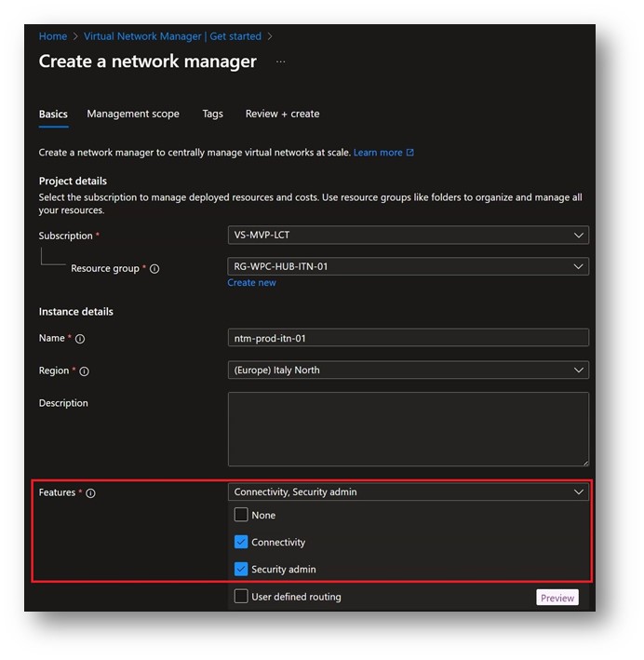
Task: Click the 'Description' field label
Action: (x=63, y=403)
